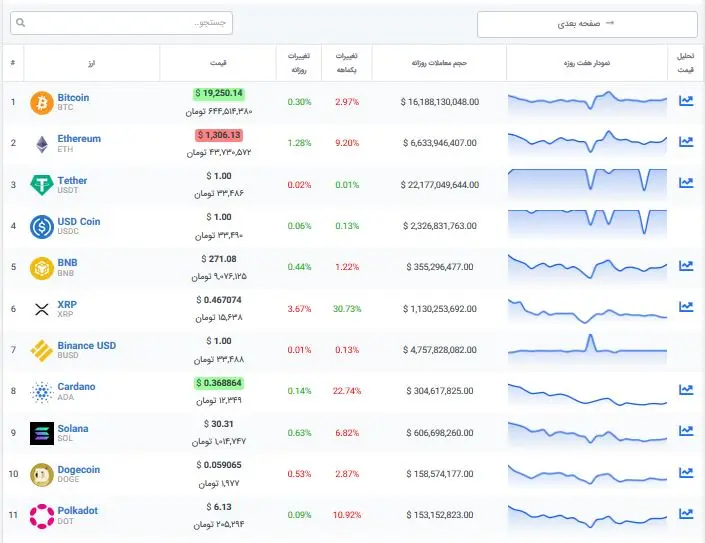Open price analysis chart icon for Cardano
The width and height of the screenshot is (705, 543).
pos(686,390)
